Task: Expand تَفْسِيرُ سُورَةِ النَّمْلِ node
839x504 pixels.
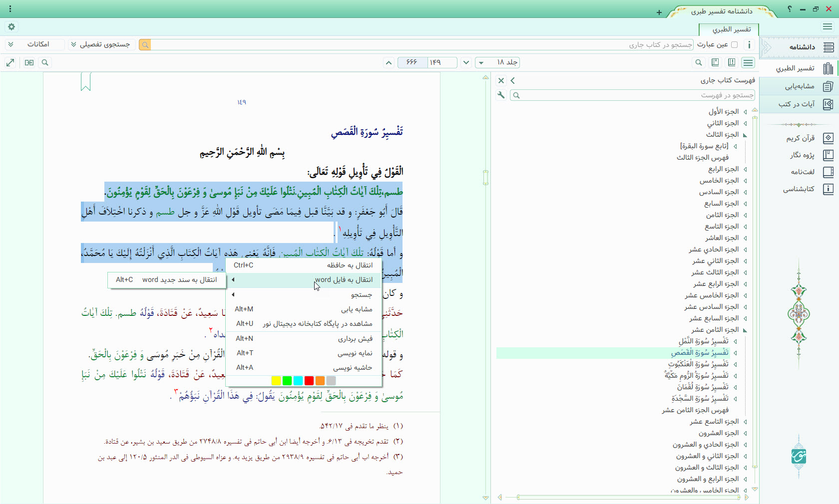Action: click(735, 341)
